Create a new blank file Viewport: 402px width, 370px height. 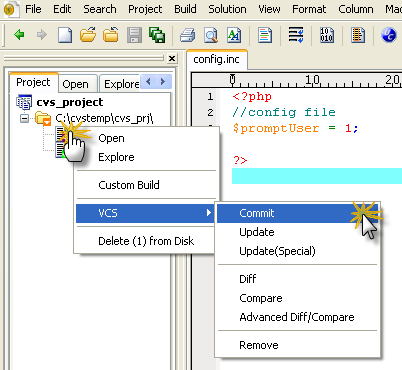(x=65, y=35)
